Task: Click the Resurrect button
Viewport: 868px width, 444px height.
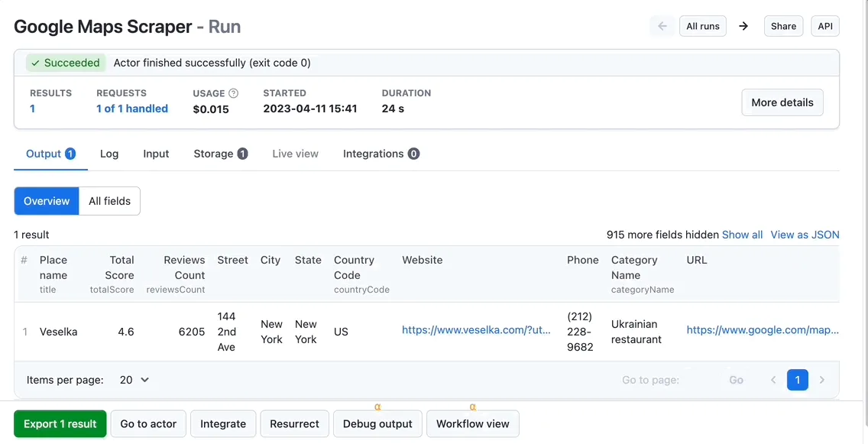Action: coord(294,424)
